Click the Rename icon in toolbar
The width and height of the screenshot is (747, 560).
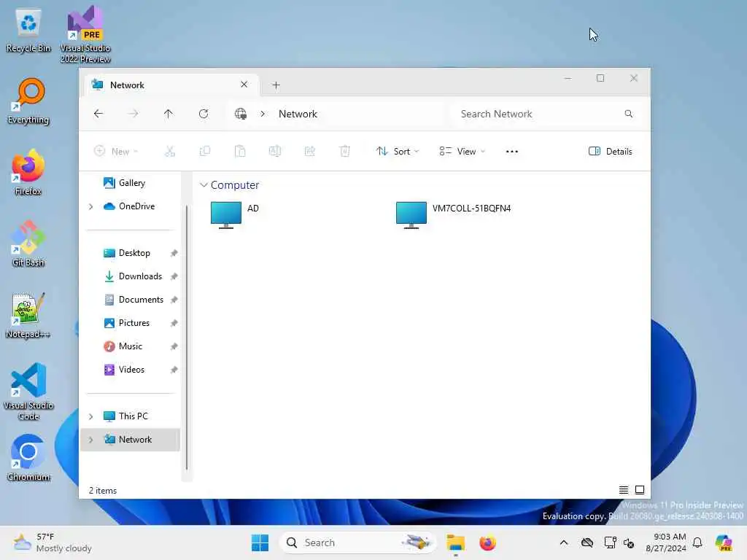(x=275, y=152)
